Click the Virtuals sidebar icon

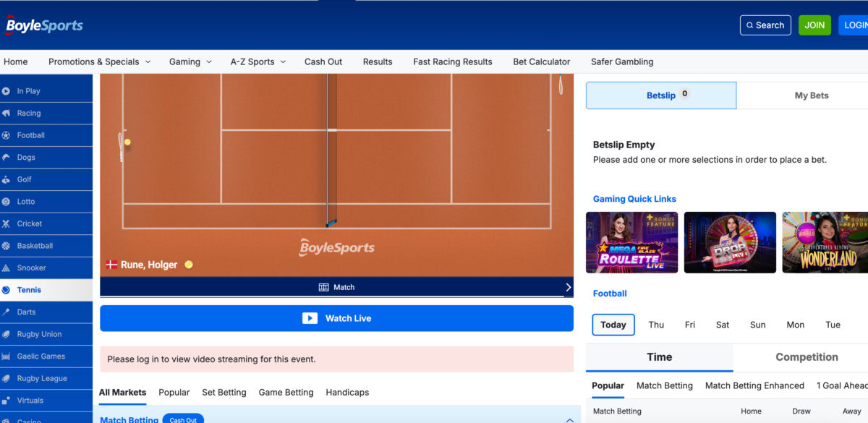pyautogui.click(x=7, y=401)
